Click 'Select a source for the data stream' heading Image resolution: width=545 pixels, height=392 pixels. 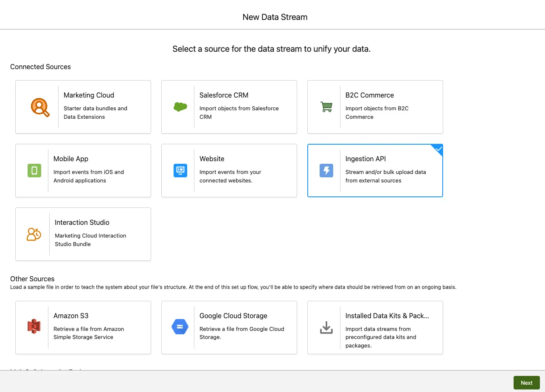(272, 49)
